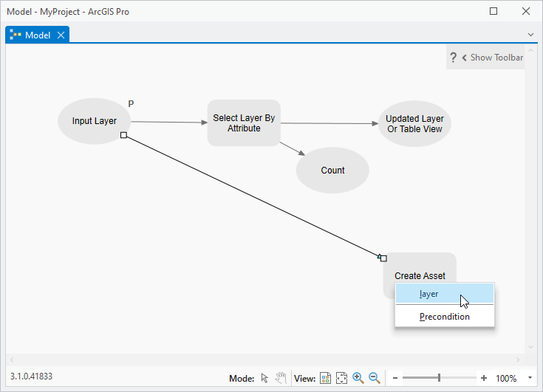Open the zoom percentage dropdown arrow
Viewport: 543px width, 392px height.
pyautogui.click(x=530, y=378)
